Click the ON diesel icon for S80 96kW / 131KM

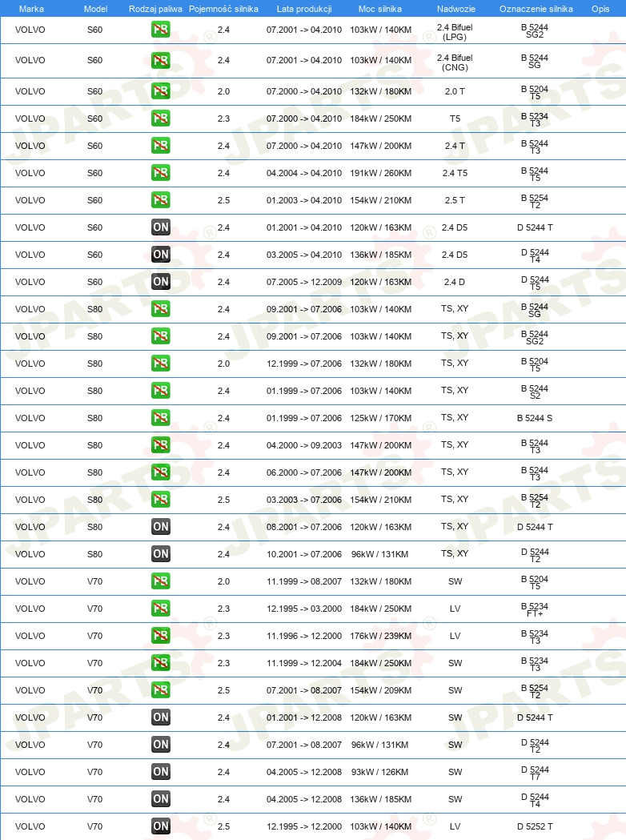pos(161,554)
